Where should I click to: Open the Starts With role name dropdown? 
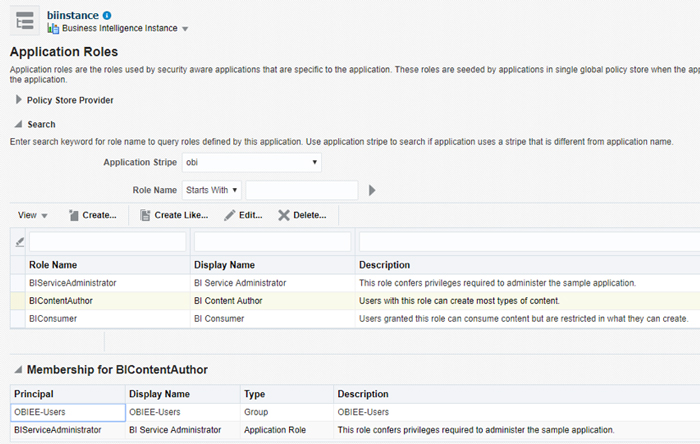212,190
